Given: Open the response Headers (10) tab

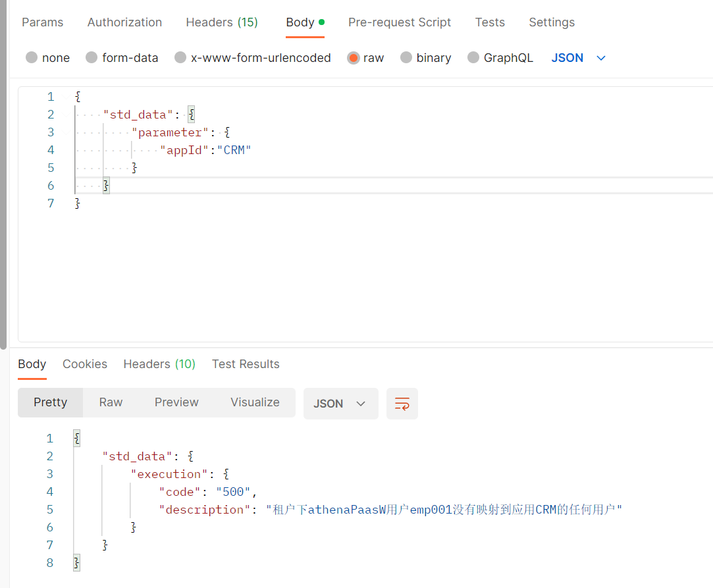Looking at the screenshot, I should click(159, 364).
